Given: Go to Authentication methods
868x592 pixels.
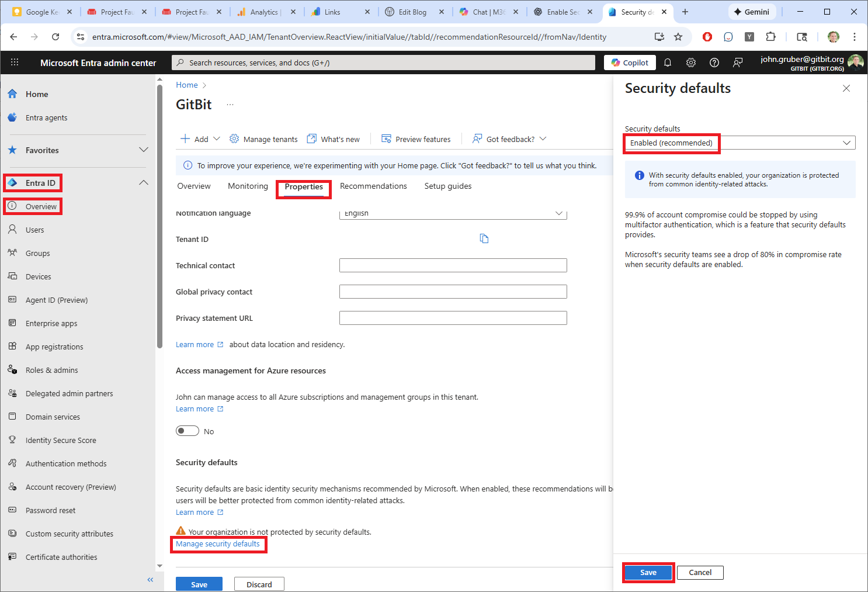Looking at the screenshot, I should pyautogui.click(x=65, y=463).
